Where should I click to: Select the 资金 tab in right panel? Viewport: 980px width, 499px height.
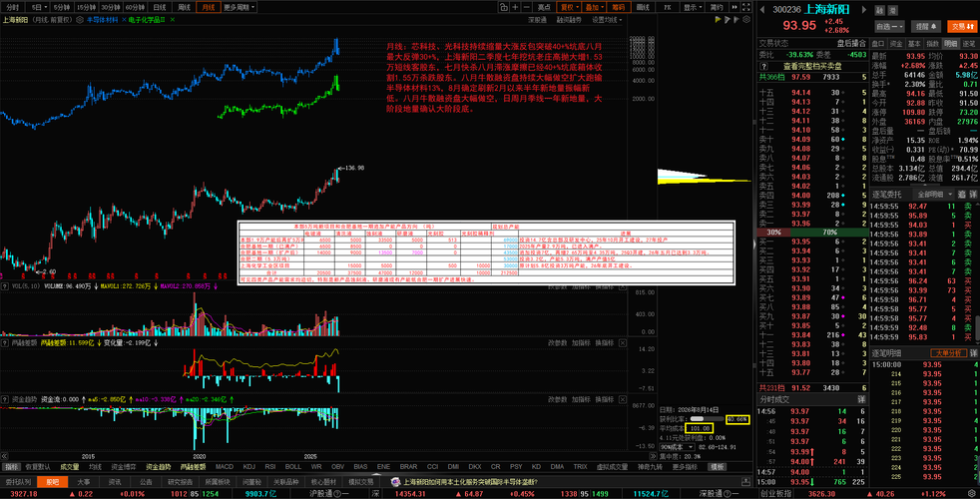pyautogui.click(x=896, y=43)
